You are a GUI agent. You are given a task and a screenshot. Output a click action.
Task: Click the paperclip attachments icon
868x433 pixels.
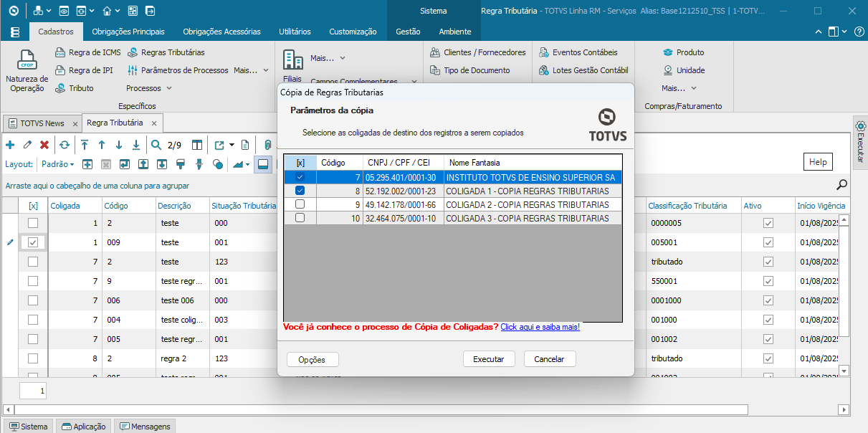tap(267, 145)
